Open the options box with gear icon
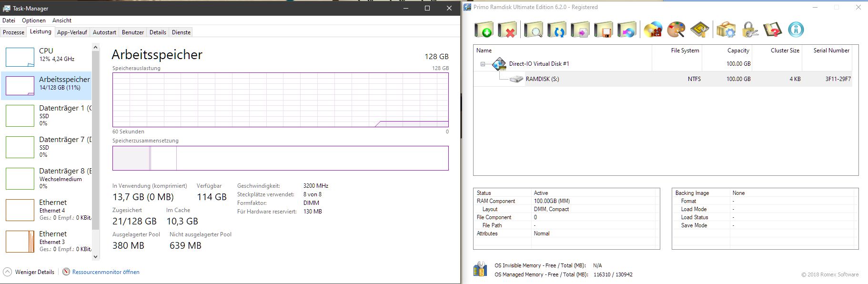The width and height of the screenshot is (868, 284). tap(726, 30)
